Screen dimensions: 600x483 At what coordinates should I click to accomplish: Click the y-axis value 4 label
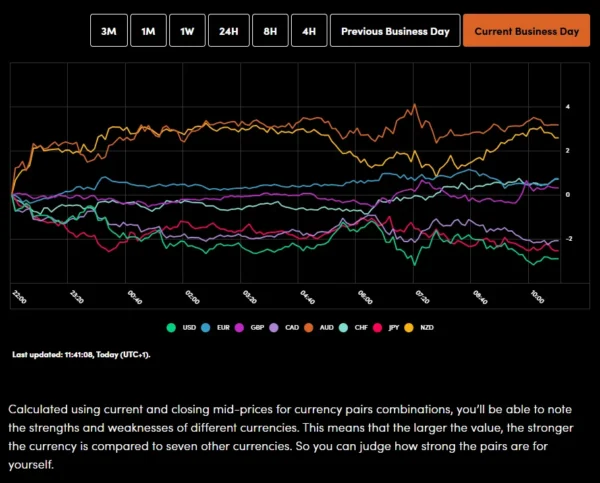point(568,106)
